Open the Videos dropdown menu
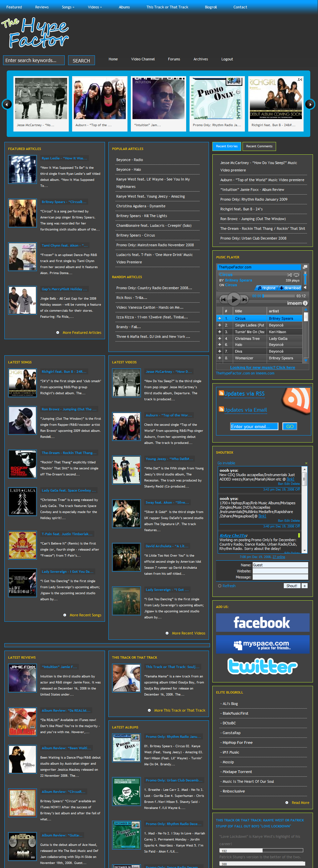Image resolution: width=318 pixels, height=868 pixels. [x=95, y=7]
